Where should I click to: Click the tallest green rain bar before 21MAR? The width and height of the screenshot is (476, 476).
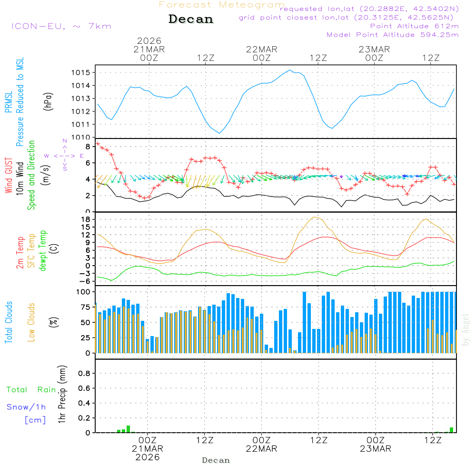pyautogui.click(x=128, y=429)
